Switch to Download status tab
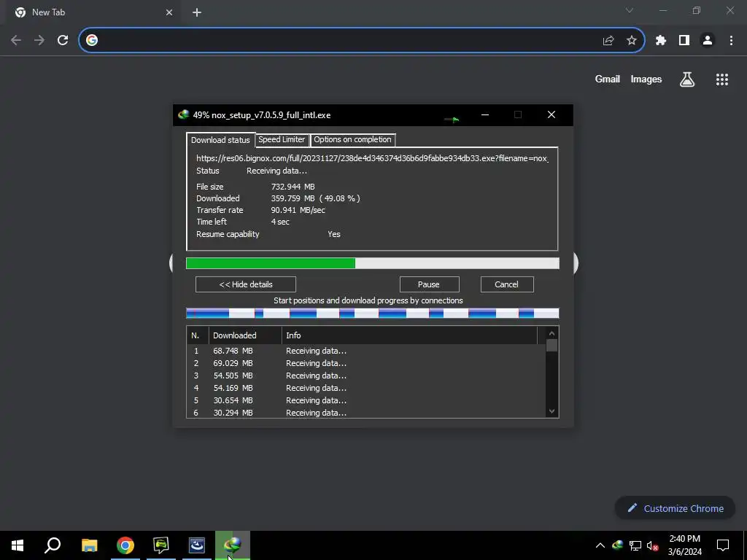The image size is (747, 560). 220,140
